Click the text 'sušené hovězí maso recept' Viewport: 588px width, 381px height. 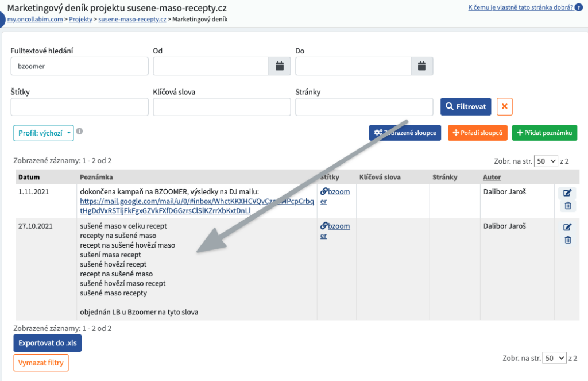(x=123, y=284)
